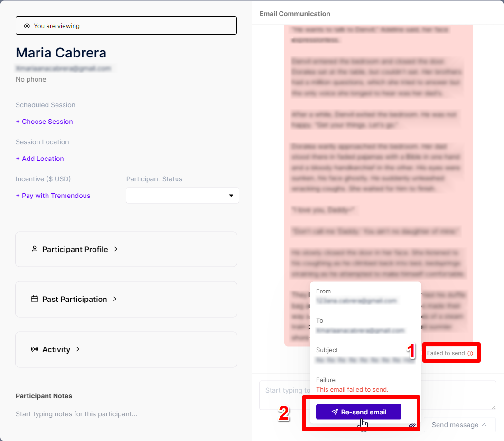This screenshot has height=441, width=504.
Task: Click the calendar icon in Past Participation
Action: [x=34, y=299]
